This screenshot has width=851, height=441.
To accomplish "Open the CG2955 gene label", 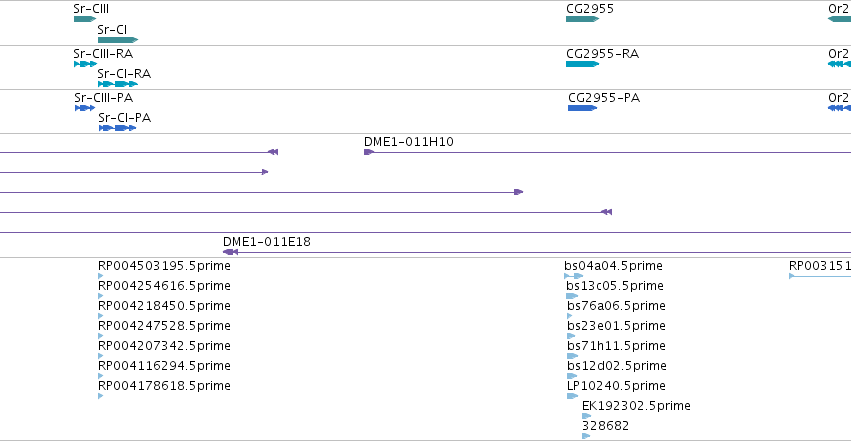I will tap(590, 9).
